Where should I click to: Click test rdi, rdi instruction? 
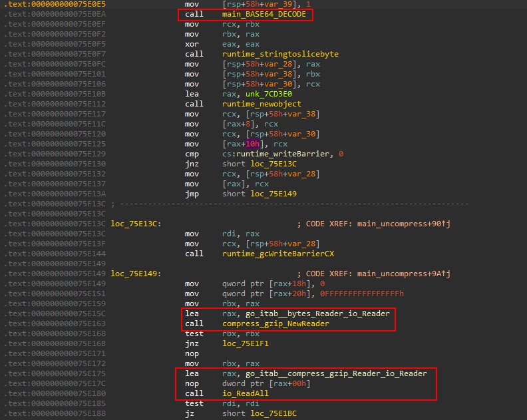tap(222, 403)
